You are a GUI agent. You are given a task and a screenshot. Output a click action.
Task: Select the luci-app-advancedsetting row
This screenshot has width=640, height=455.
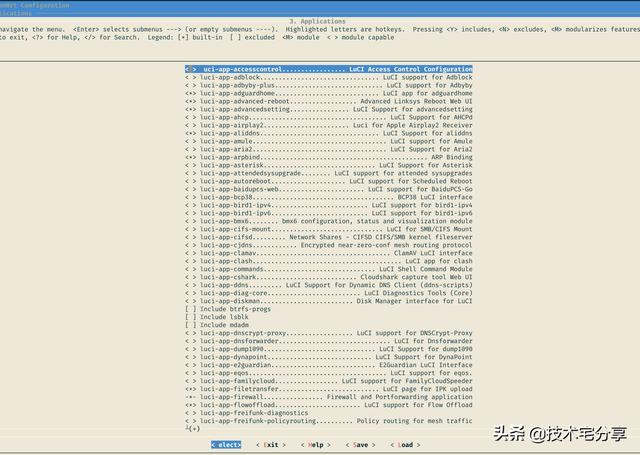[329, 109]
